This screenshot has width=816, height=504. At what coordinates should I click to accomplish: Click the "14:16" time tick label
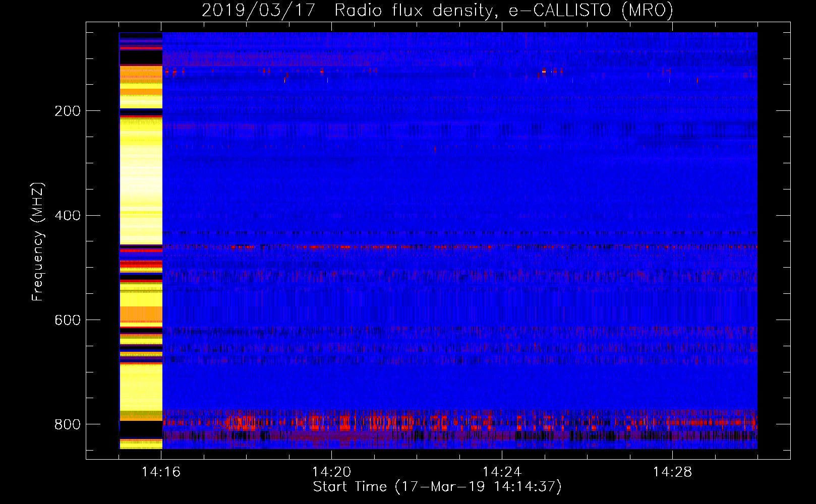click(x=161, y=472)
